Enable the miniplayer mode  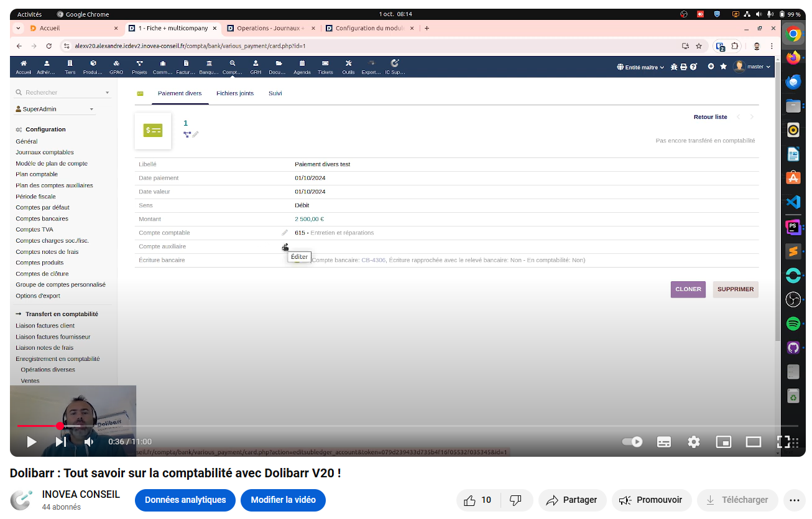coord(724,442)
